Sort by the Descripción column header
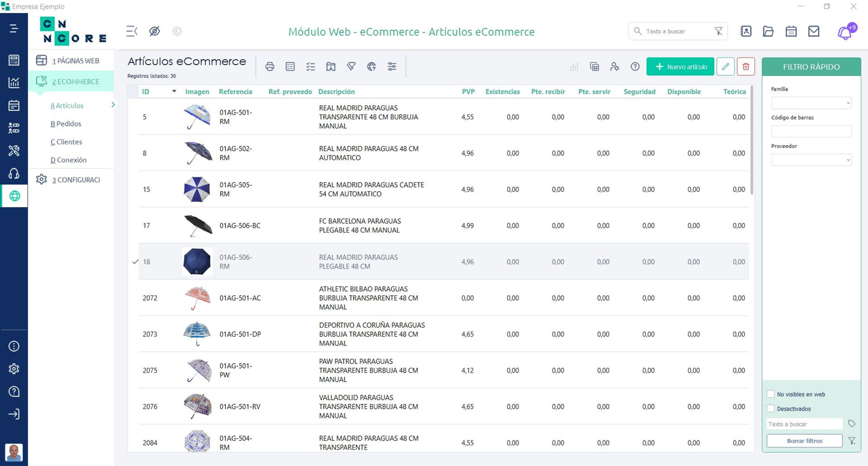868x466 pixels. pyautogui.click(x=336, y=92)
